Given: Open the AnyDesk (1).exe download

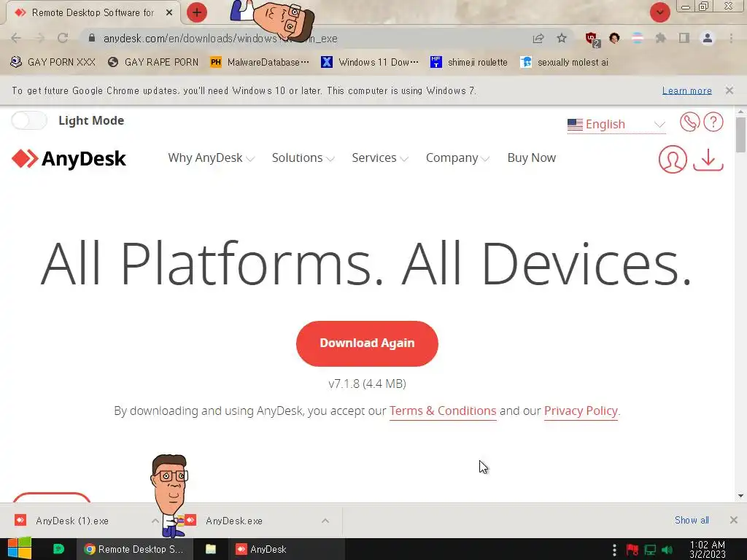Looking at the screenshot, I should click(x=72, y=521).
